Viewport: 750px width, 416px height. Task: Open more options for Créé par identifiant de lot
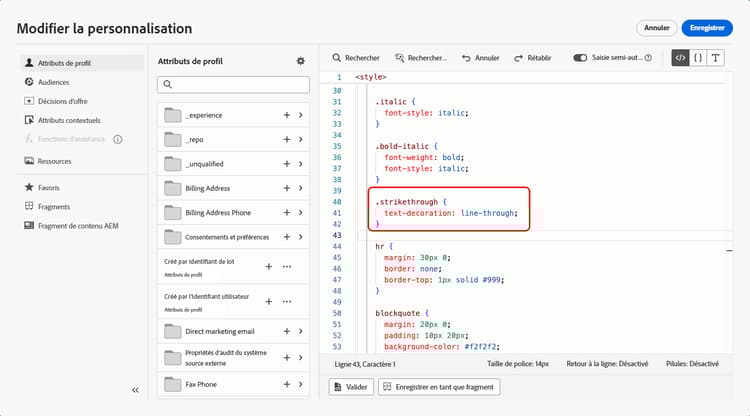pyautogui.click(x=287, y=266)
